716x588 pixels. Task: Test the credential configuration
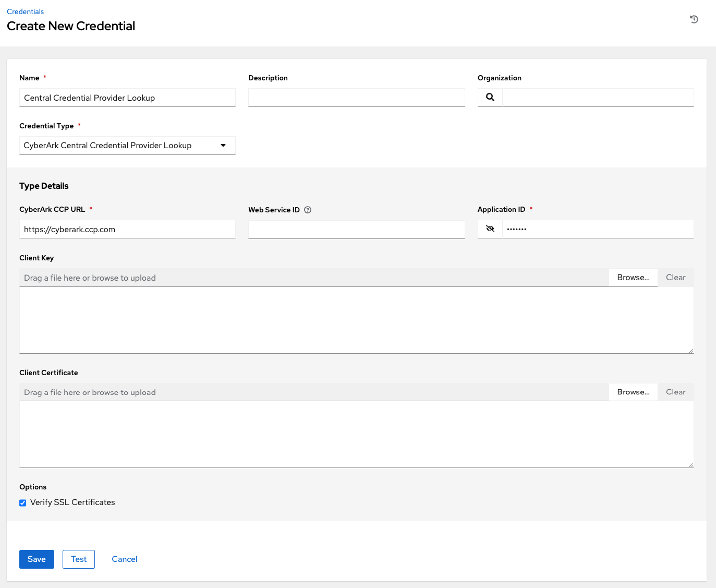[x=78, y=559]
